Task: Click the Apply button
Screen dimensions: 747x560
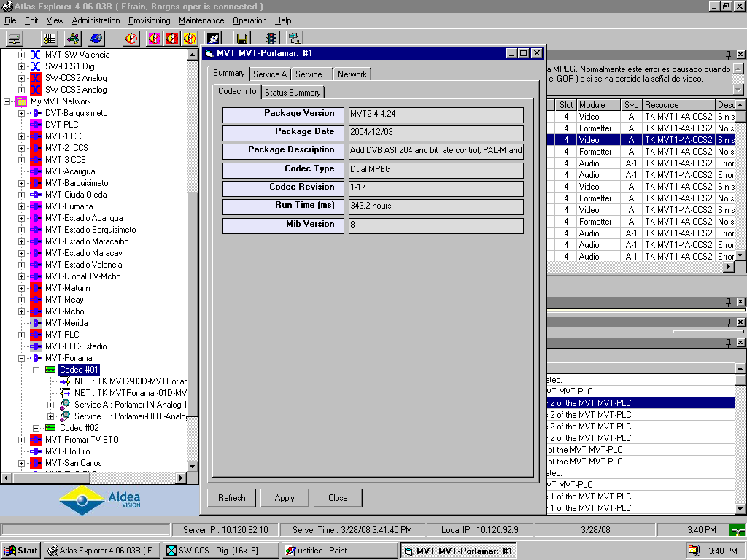Action: (x=285, y=498)
